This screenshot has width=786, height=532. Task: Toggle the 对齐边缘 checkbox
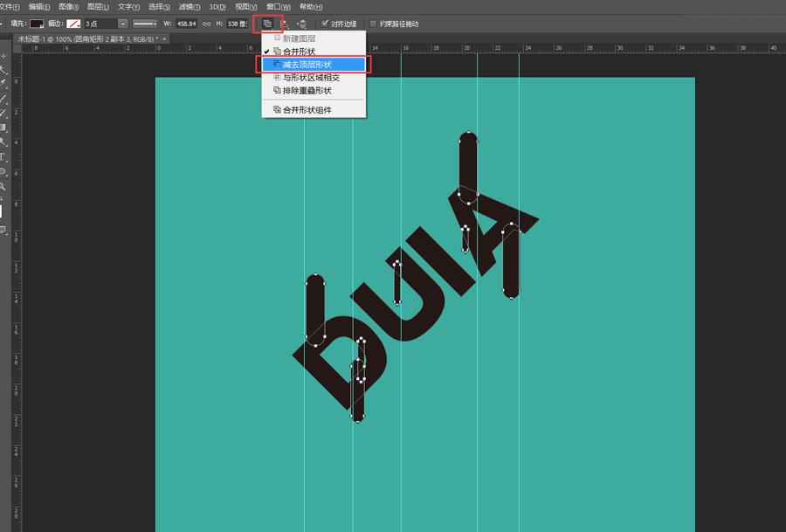coord(325,24)
